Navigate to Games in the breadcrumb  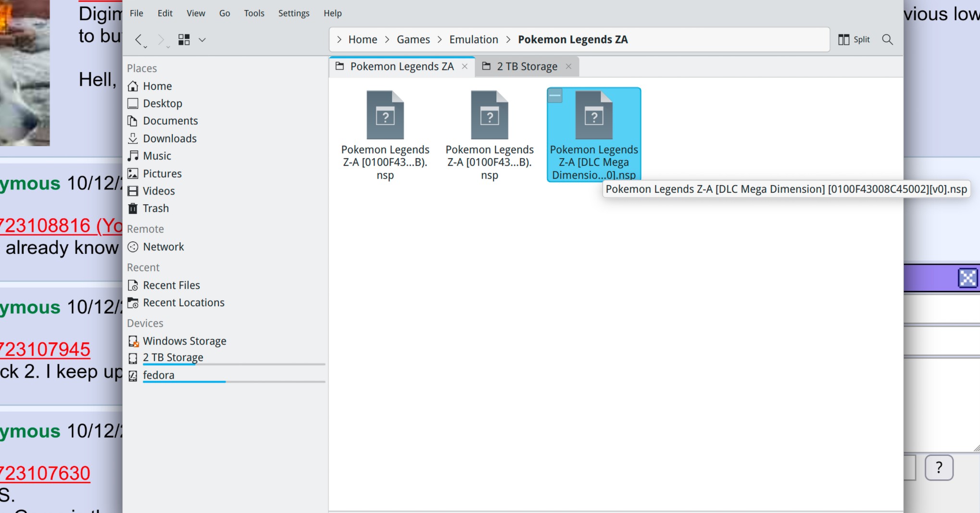click(413, 39)
